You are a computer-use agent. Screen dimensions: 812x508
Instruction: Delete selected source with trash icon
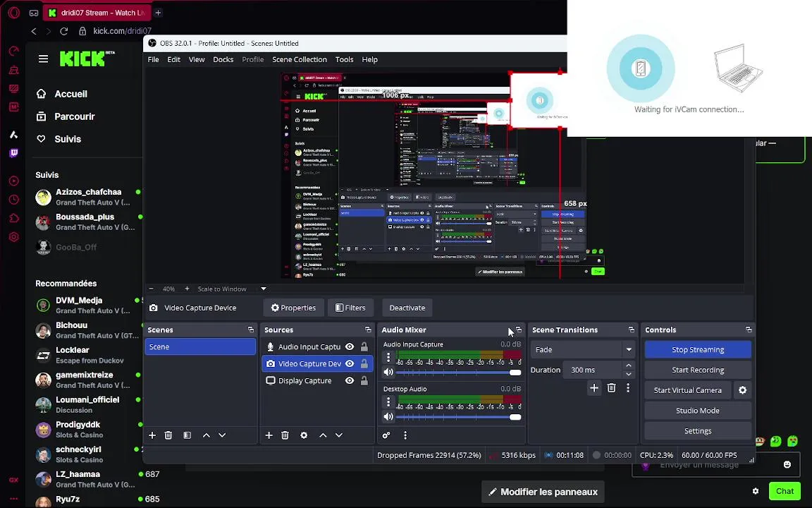[x=285, y=435]
